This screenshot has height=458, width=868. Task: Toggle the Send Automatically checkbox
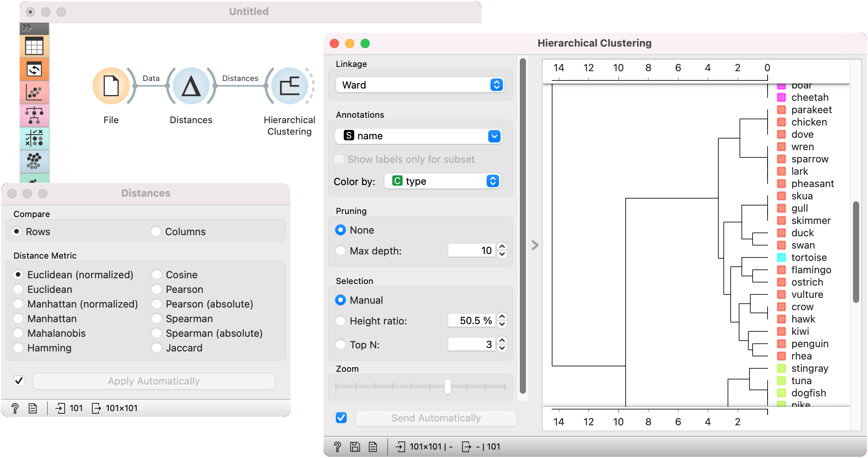click(341, 418)
